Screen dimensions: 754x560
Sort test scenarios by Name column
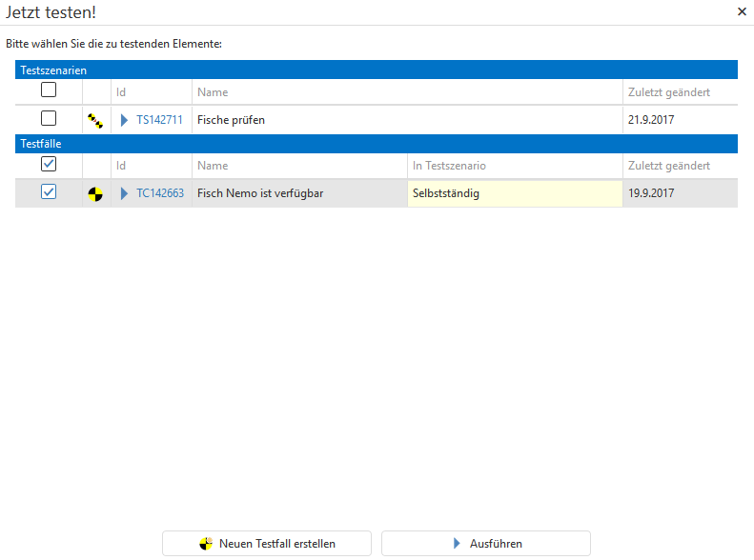coord(213,92)
